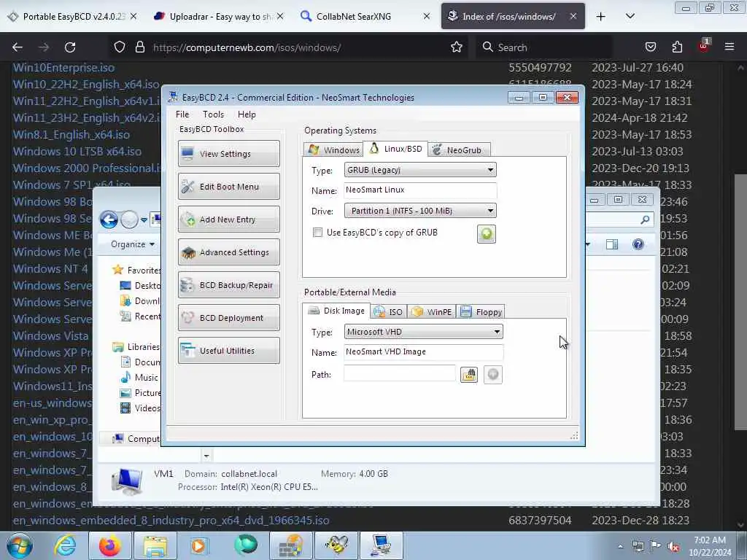Open the View Settings toolbox button
The image size is (747, 560).
point(228,154)
